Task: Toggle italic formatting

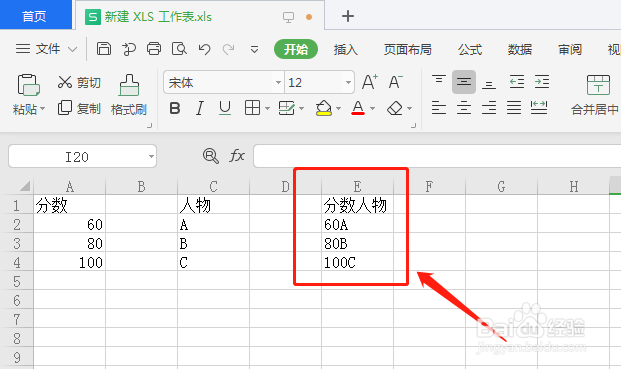Action: [200, 108]
